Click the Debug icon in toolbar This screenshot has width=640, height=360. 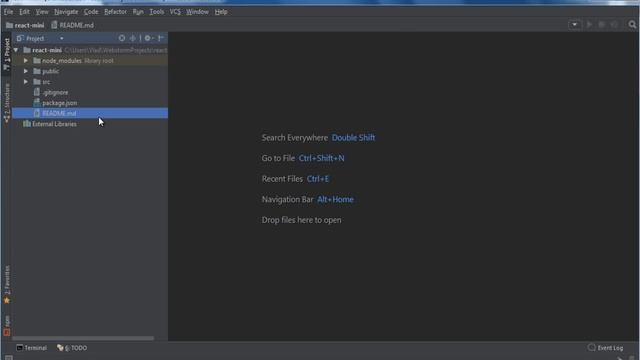point(601,25)
